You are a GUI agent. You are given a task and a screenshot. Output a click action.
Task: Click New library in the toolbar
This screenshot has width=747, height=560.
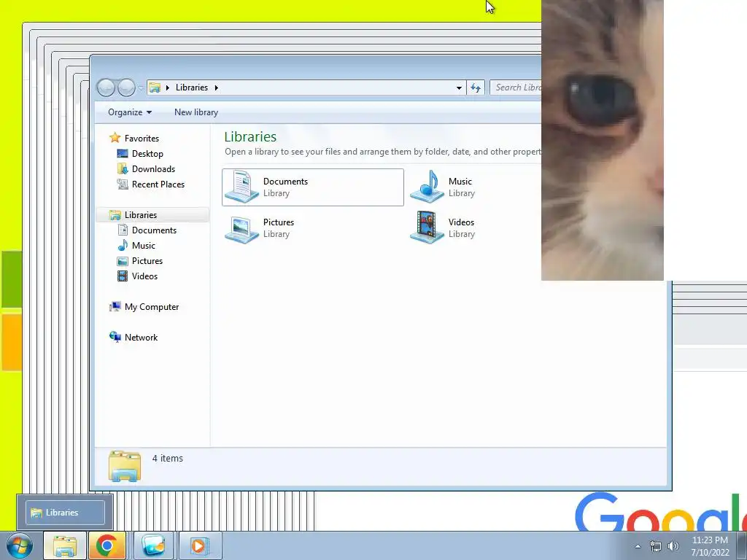tap(196, 112)
